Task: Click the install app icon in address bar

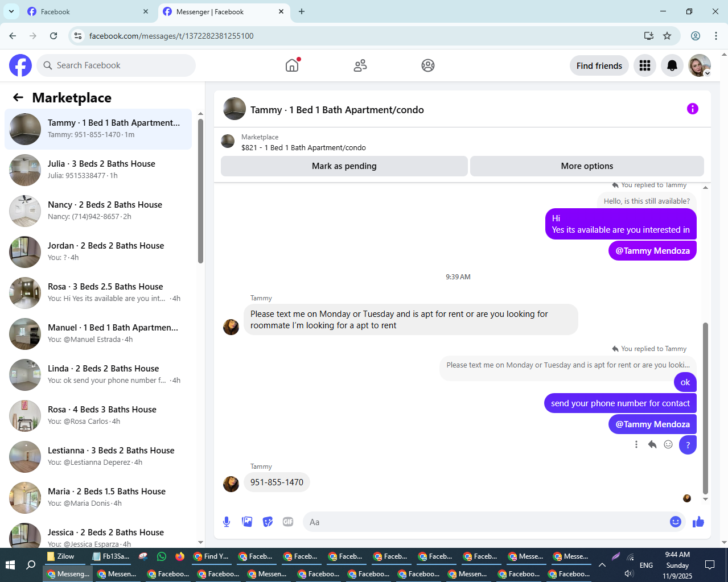Action: click(648, 36)
